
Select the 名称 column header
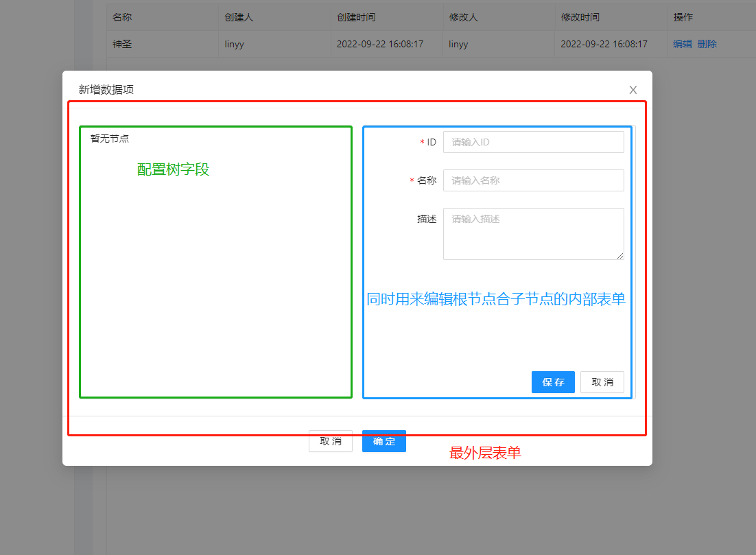click(122, 17)
